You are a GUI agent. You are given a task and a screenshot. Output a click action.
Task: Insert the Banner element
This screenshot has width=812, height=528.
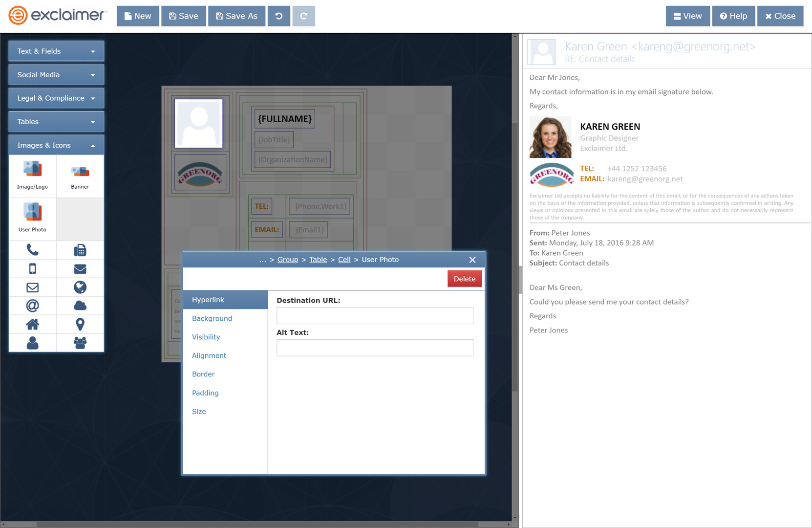(80, 176)
